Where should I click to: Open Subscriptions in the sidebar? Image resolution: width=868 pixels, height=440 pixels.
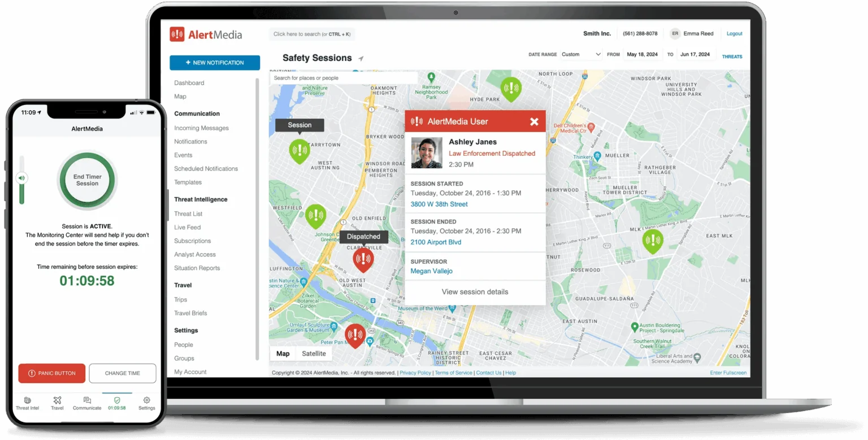pos(193,241)
